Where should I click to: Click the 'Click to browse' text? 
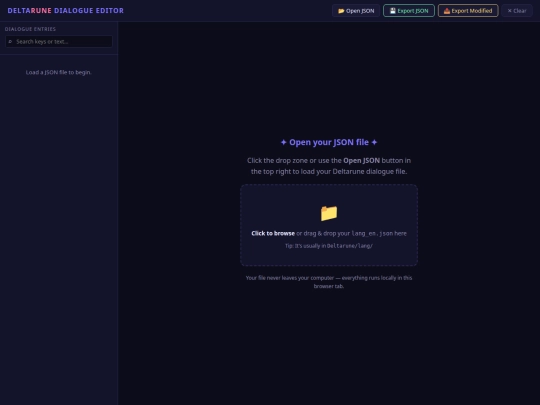(x=273, y=233)
